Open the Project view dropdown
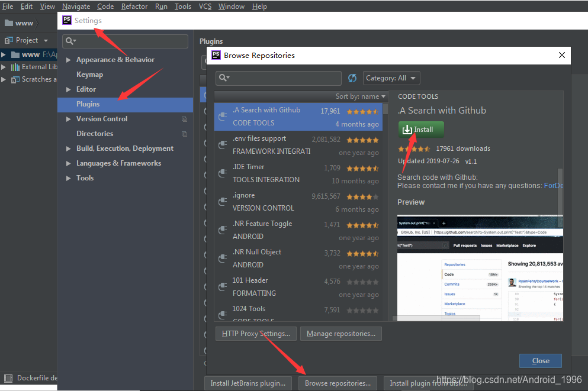 46,40
